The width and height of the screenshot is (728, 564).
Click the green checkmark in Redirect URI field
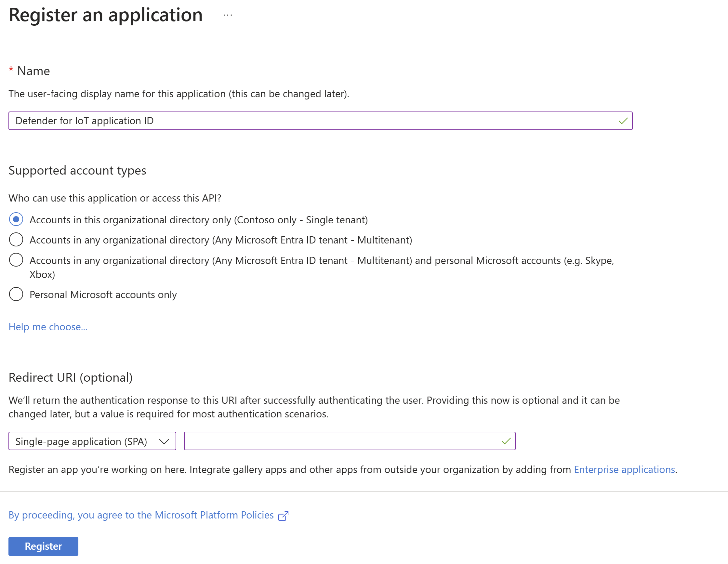click(x=506, y=441)
